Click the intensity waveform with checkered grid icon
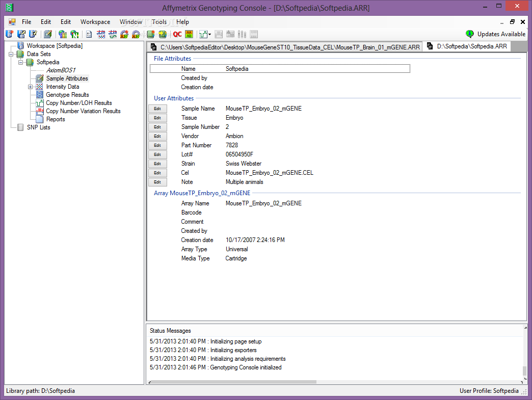 point(101,34)
